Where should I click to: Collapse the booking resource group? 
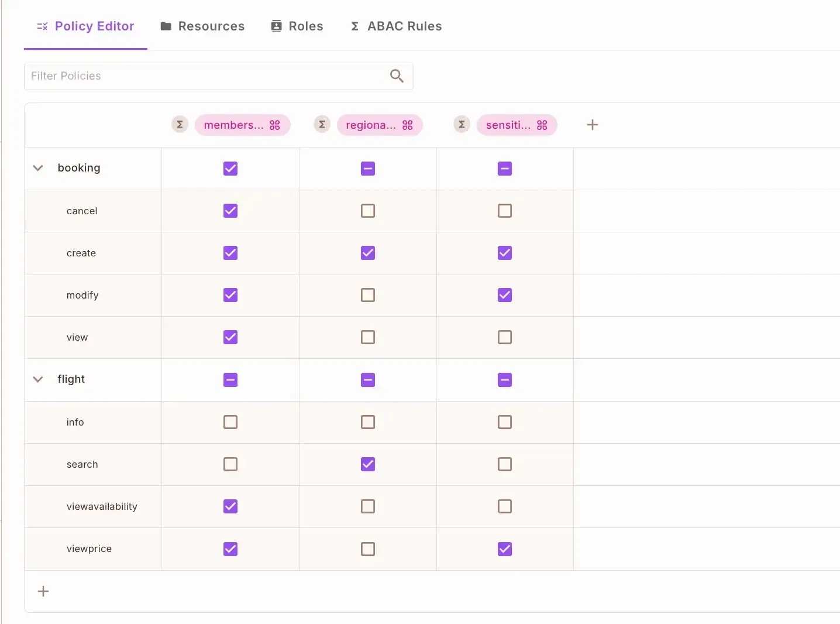(38, 168)
